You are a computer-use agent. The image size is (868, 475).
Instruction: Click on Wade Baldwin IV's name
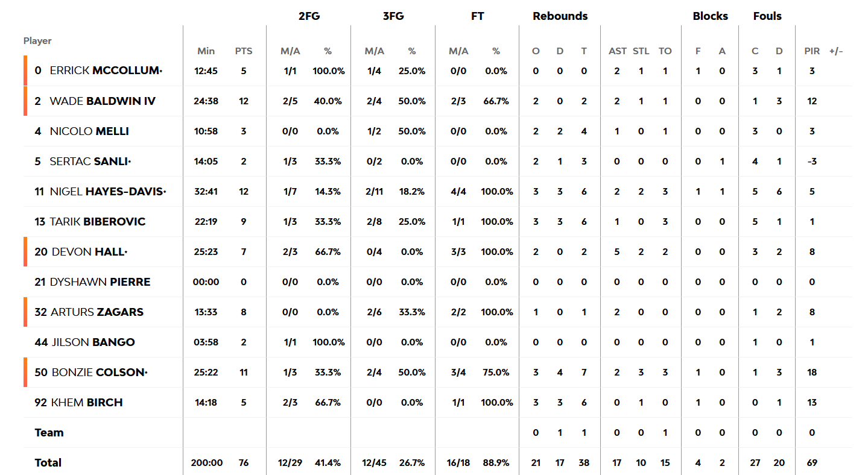[x=102, y=101]
